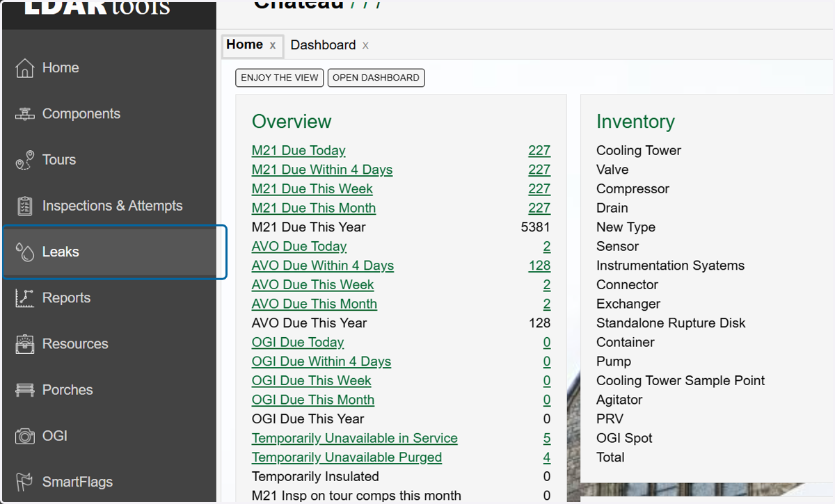Click the Porches bench icon
Screen dimensions: 835x504
click(x=24, y=390)
